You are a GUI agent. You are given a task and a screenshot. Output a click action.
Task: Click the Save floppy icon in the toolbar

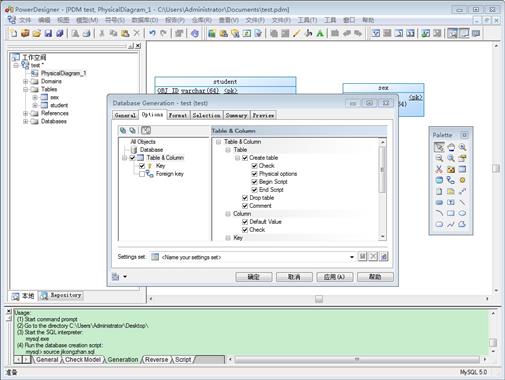tap(48, 33)
